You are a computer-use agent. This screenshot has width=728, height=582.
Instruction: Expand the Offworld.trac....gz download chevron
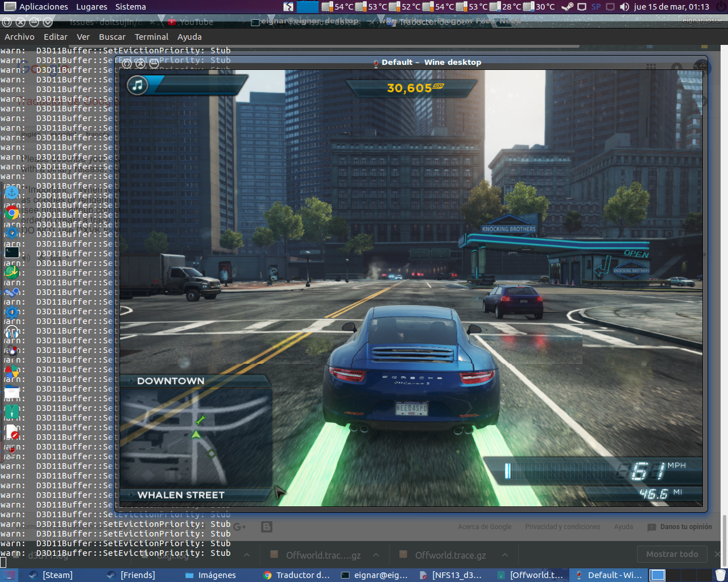coord(376,555)
